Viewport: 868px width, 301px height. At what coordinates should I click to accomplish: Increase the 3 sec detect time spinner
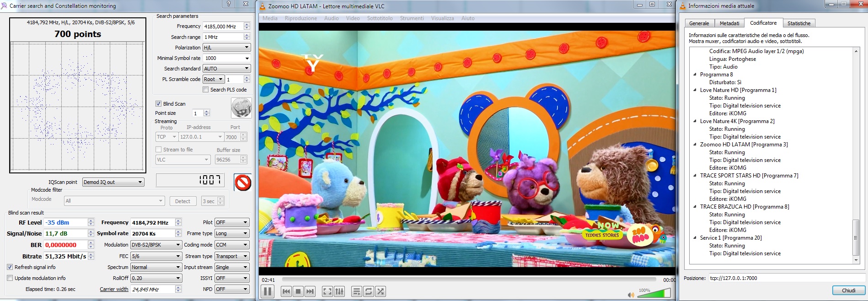[221, 199]
